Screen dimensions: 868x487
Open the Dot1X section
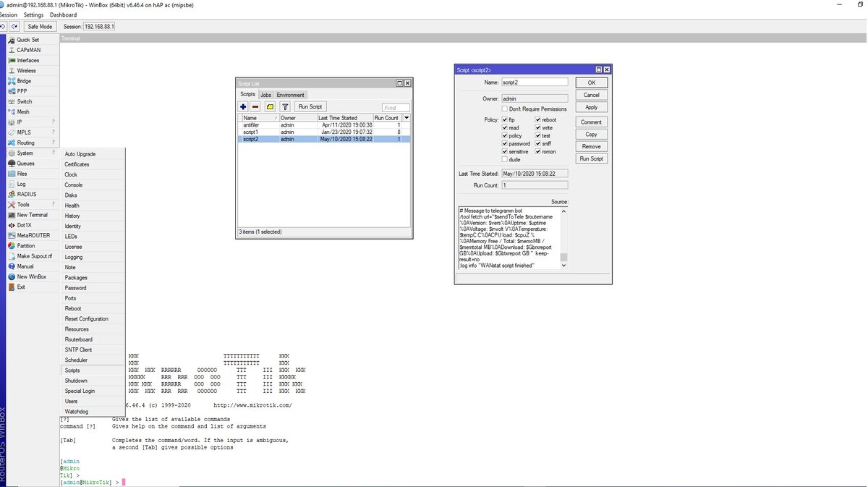[25, 225]
